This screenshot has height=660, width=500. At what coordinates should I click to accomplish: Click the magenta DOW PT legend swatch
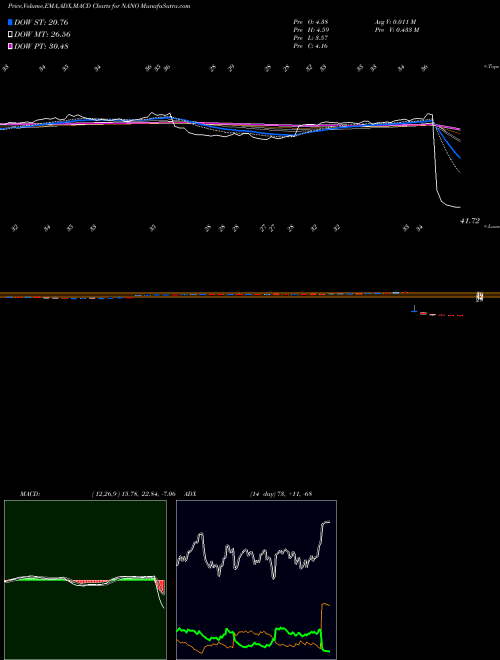coord(10,46)
